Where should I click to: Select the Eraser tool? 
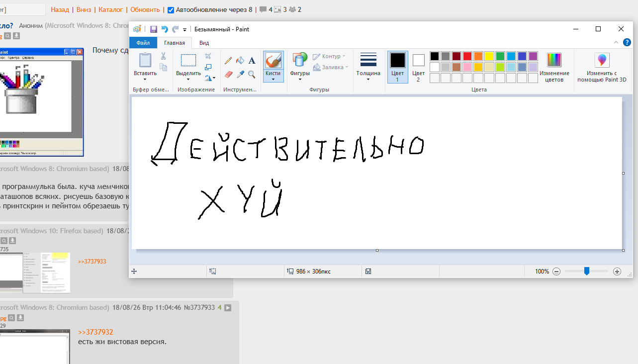228,74
